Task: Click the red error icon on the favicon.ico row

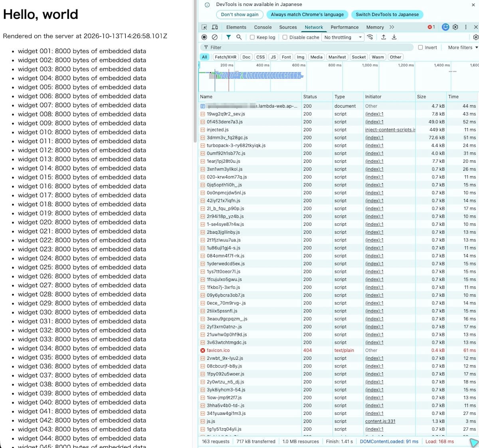Action: (203, 350)
